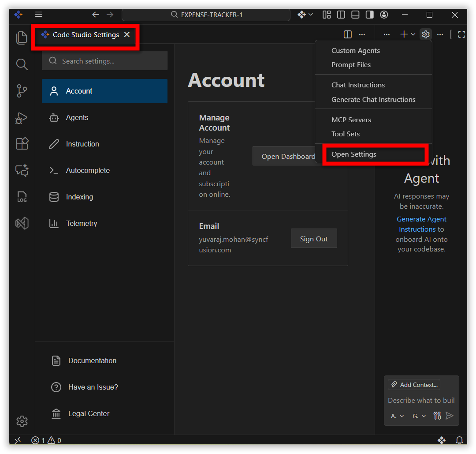Open the LOG viewer icon
476x454 pixels.
tap(22, 197)
